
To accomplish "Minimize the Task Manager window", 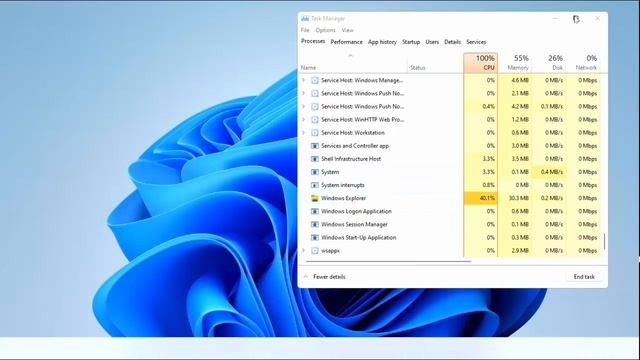I will pyautogui.click(x=555, y=19).
